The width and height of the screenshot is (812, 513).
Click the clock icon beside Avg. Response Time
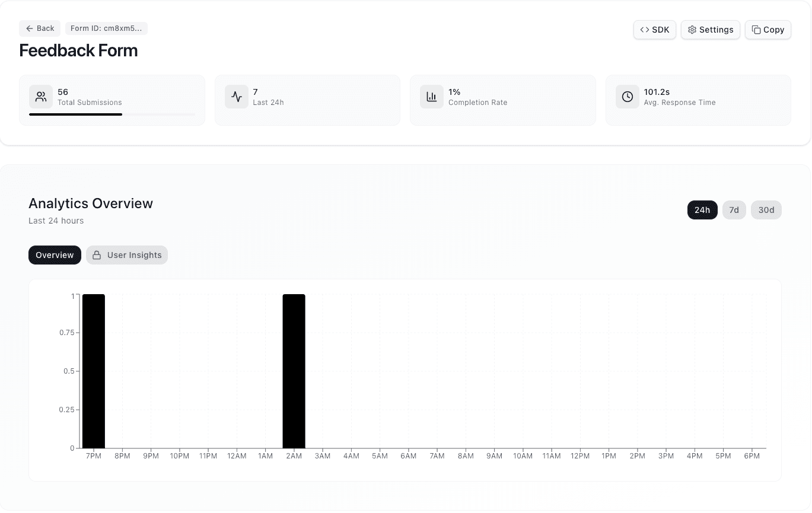pos(628,97)
